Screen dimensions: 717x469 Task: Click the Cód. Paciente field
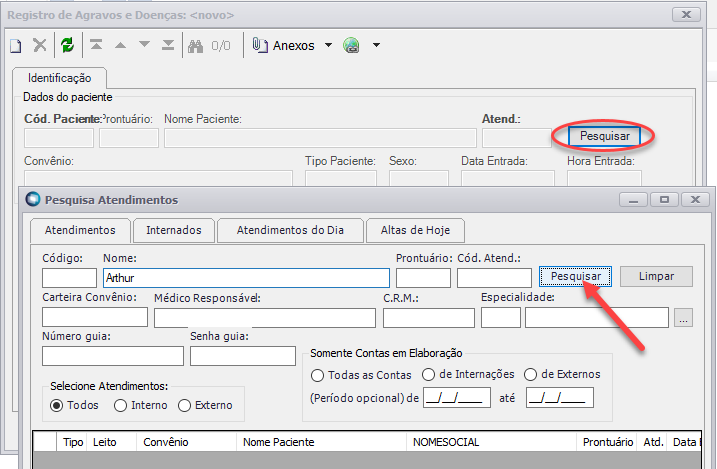point(59,138)
